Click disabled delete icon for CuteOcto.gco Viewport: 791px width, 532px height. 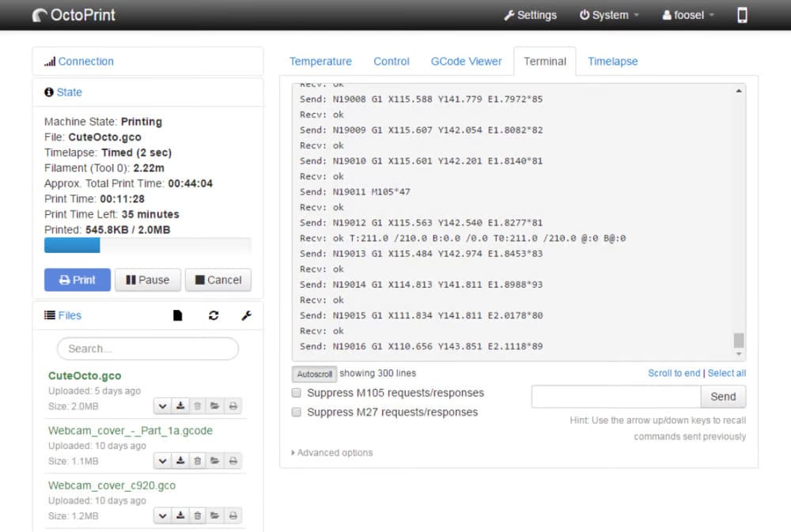pos(198,406)
